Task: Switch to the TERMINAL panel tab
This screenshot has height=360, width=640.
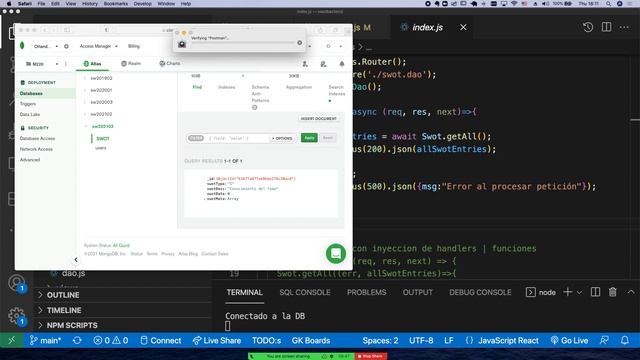Action: [244, 292]
